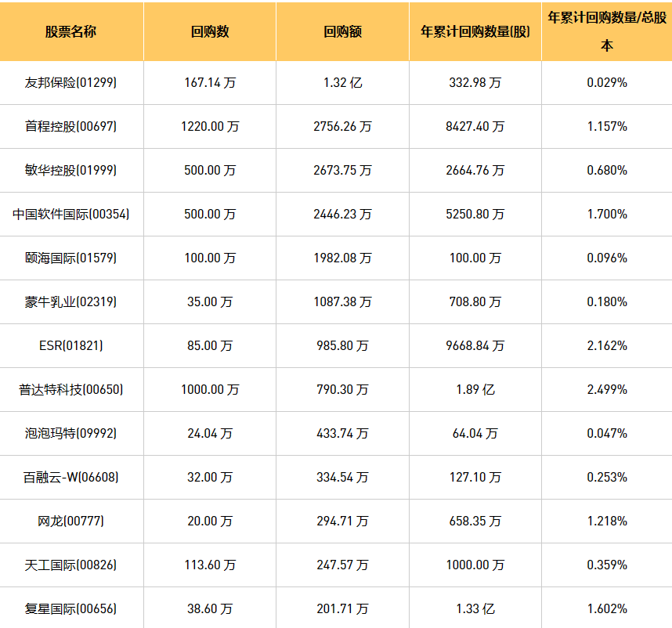Open the 普达特科技(00650) stock entry

pos(71,389)
